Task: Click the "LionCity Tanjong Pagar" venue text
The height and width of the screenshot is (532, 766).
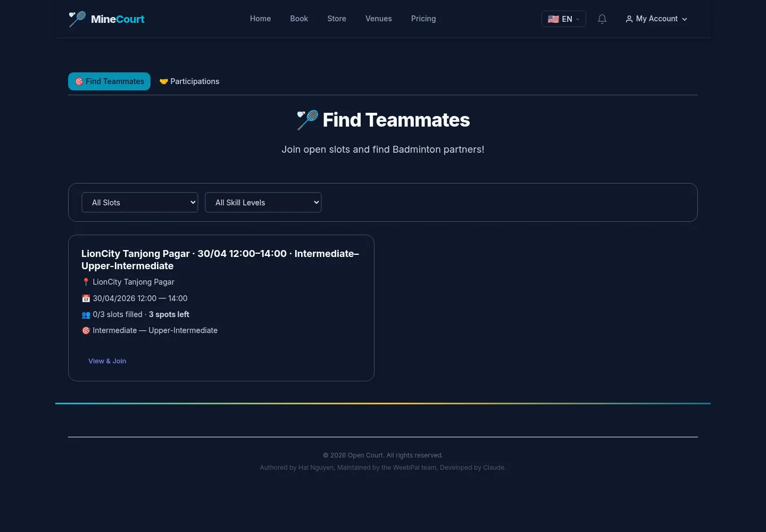Action: coord(134,282)
